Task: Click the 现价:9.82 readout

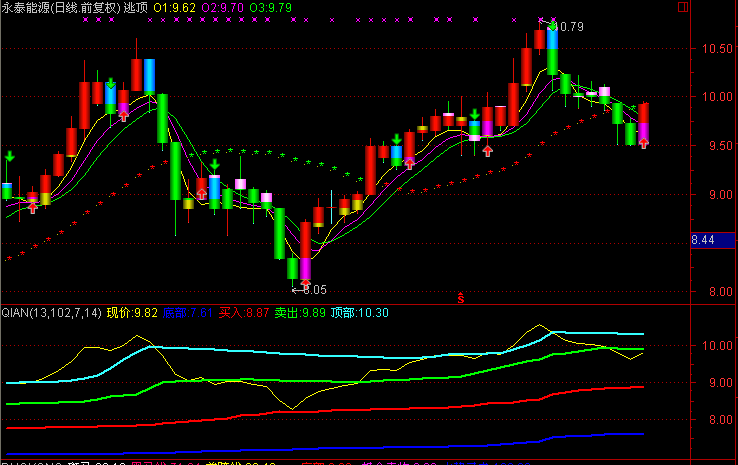Action: (132, 313)
